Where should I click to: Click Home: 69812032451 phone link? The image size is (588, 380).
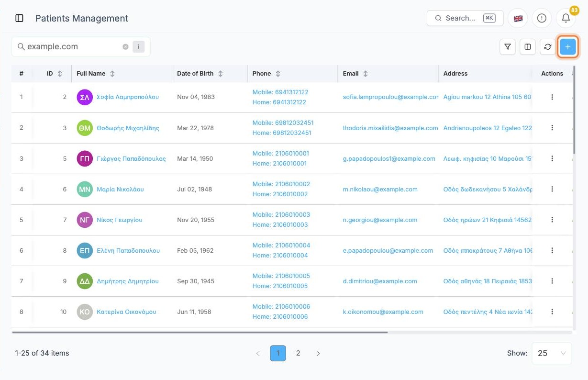(x=282, y=133)
